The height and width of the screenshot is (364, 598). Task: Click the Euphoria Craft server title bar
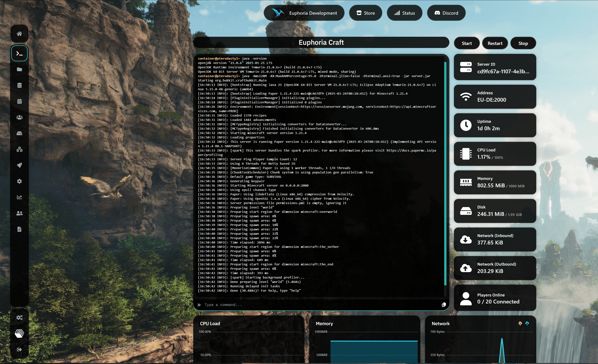click(x=321, y=42)
